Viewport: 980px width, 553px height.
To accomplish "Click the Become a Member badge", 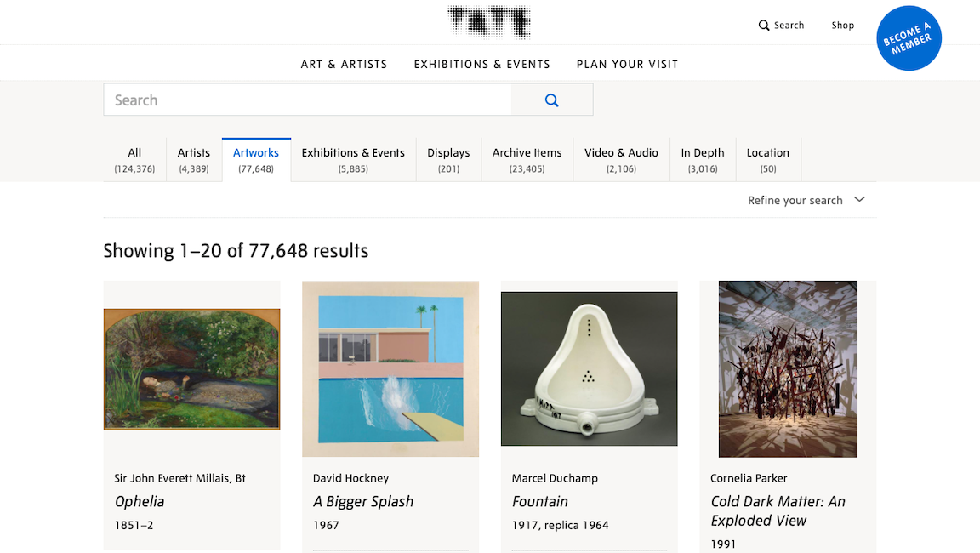I will click(x=909, y=39).
